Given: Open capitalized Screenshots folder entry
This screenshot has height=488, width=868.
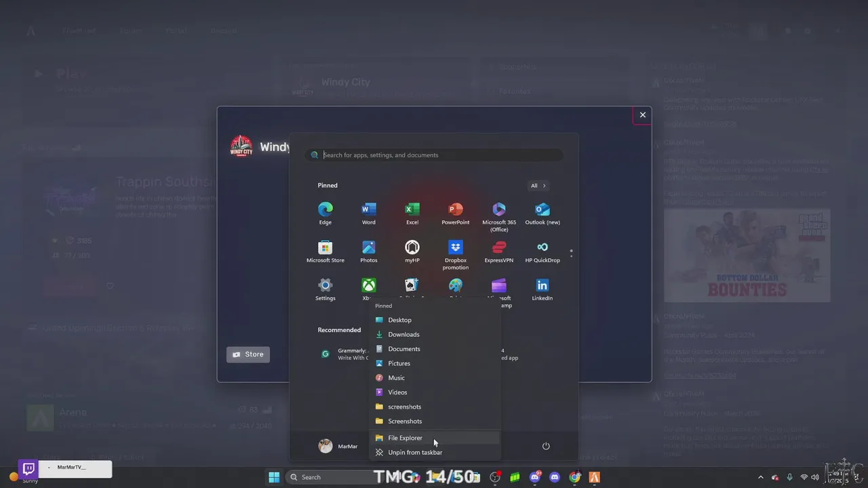Looking at the screenshot, I should click(x=435, y=422).
